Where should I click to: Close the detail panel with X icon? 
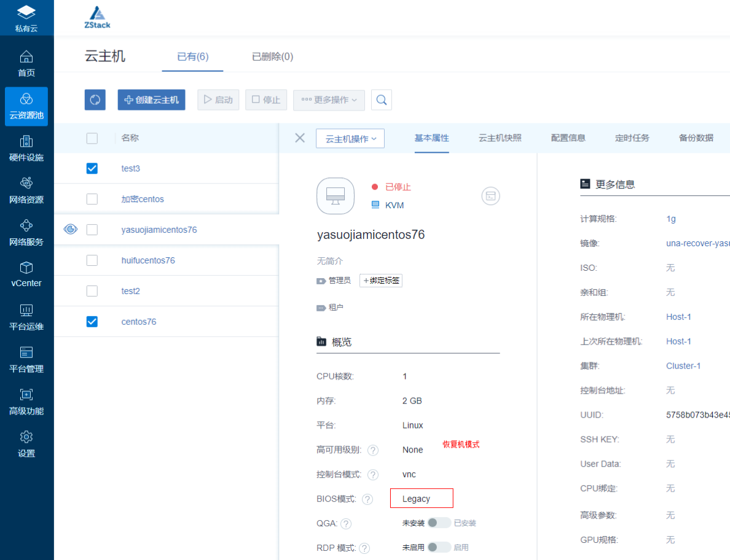300,138
